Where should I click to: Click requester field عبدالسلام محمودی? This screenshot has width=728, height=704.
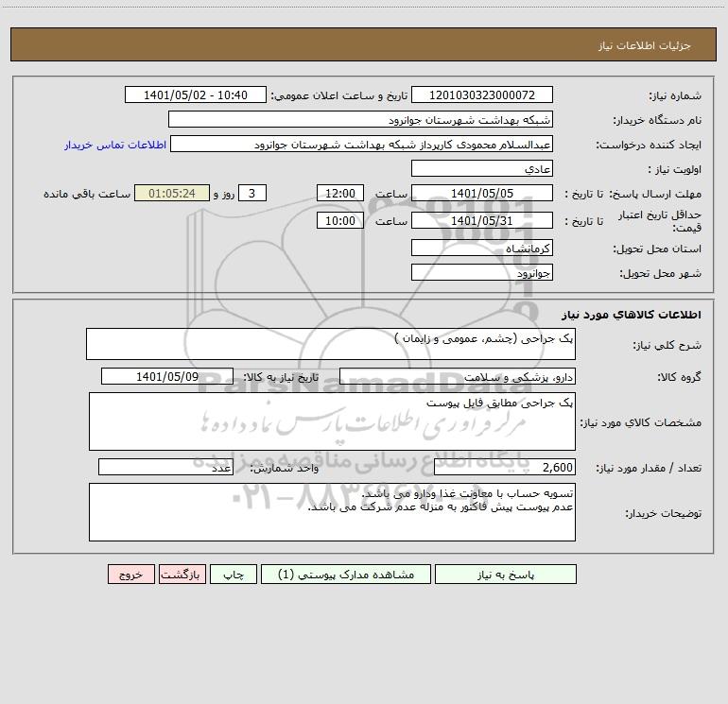pos(362,145)
